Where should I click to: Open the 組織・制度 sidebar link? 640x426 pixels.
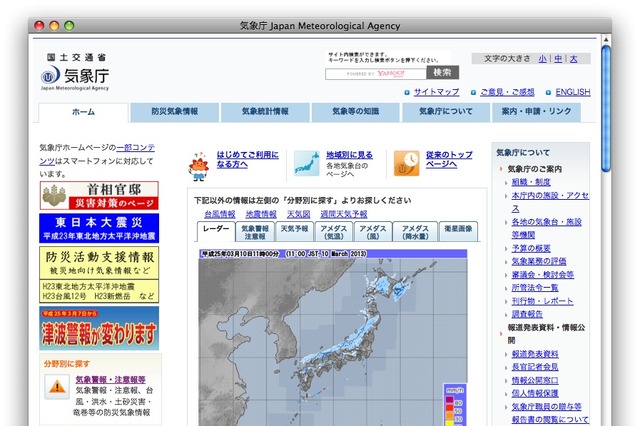point(531,182)
